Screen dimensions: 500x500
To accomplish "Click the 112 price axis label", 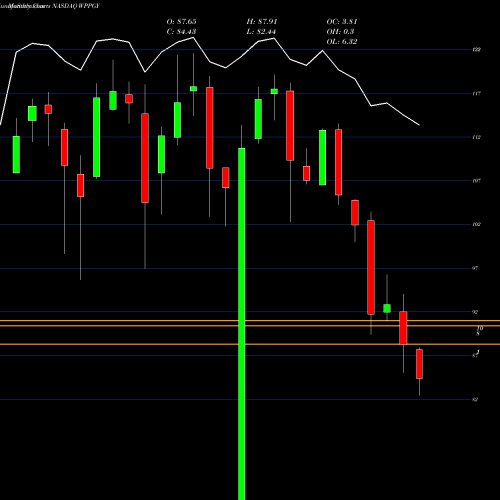I will (x=476, y=137).
